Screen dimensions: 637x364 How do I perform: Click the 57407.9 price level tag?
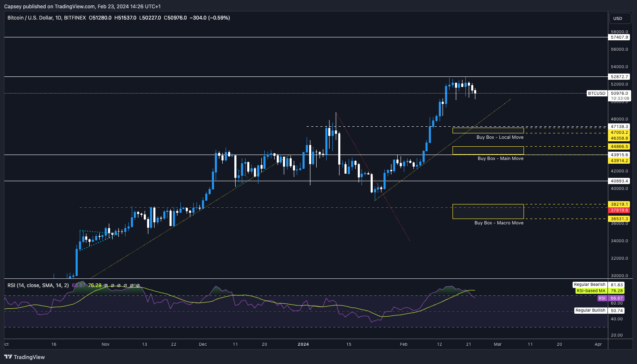tap(619, 37)
